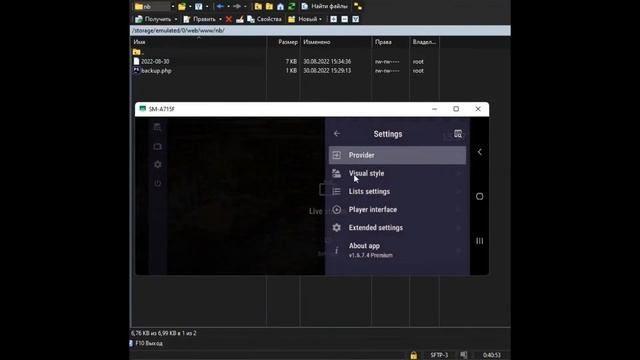This screenshot has width=640, height=360.
Task: Click the /storage/emulated/0/web/www/nb/ path bar
Action: [x=320, y=31]
